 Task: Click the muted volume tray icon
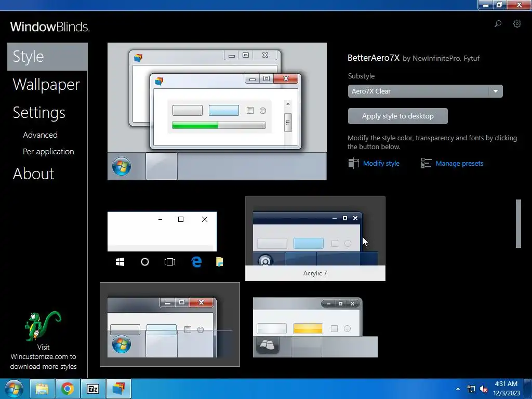[484, 389]
